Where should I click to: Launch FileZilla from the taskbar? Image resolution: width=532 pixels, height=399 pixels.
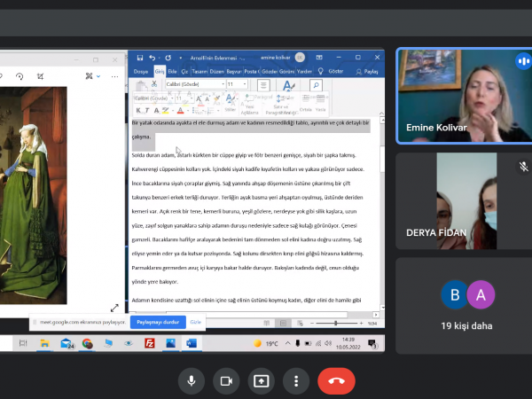click(x=150, y=343)
